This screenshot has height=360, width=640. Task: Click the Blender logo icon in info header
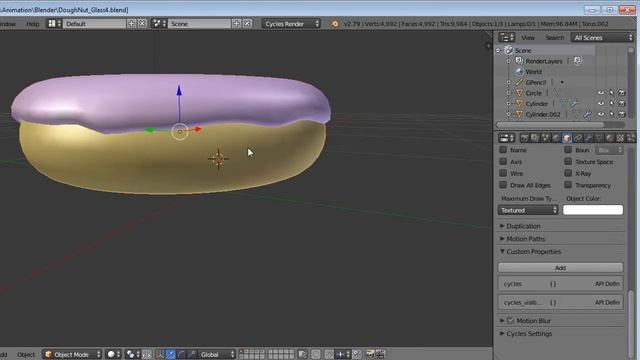click(335, 24)
